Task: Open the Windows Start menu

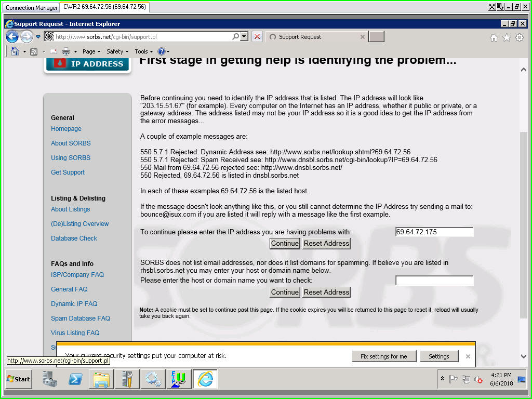Action: (x=19, y=379)
